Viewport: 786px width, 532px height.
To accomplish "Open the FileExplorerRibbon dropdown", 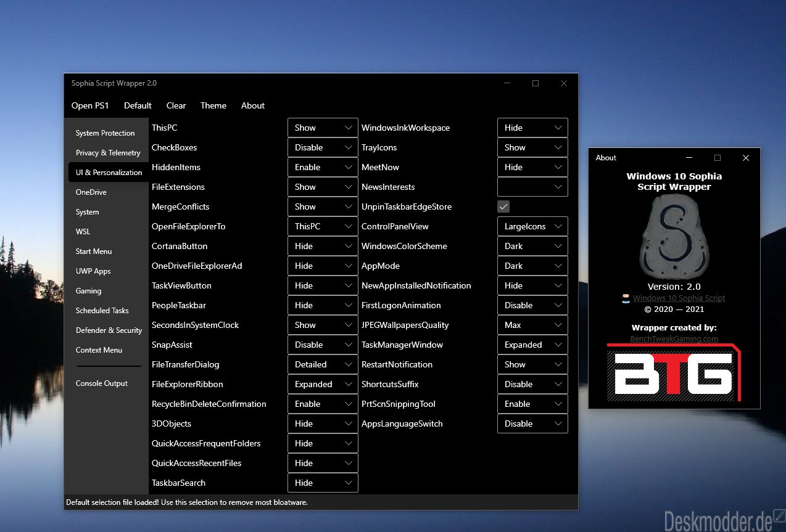I will click(x=323, y=384).
